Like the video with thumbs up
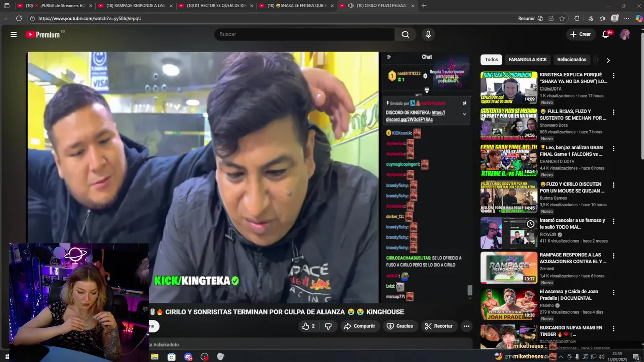This screenshot has width=644, height=362. pyautogui.click(x=308, y=326)
